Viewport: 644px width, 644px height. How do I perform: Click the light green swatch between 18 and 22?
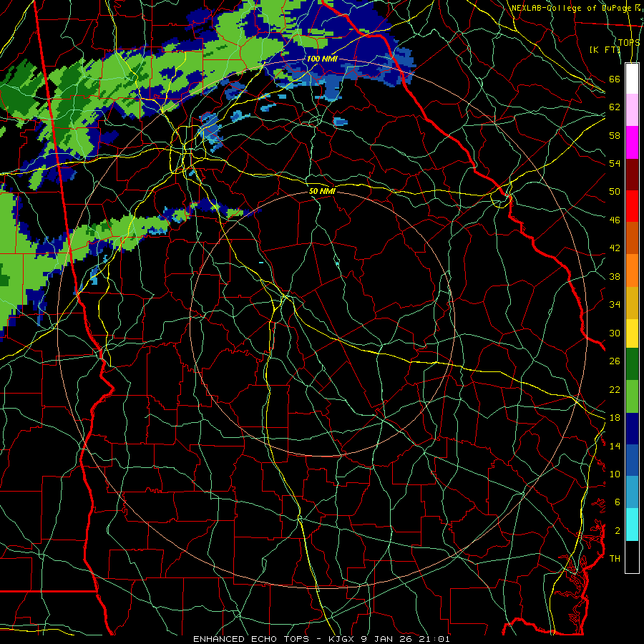pos(632,396)
